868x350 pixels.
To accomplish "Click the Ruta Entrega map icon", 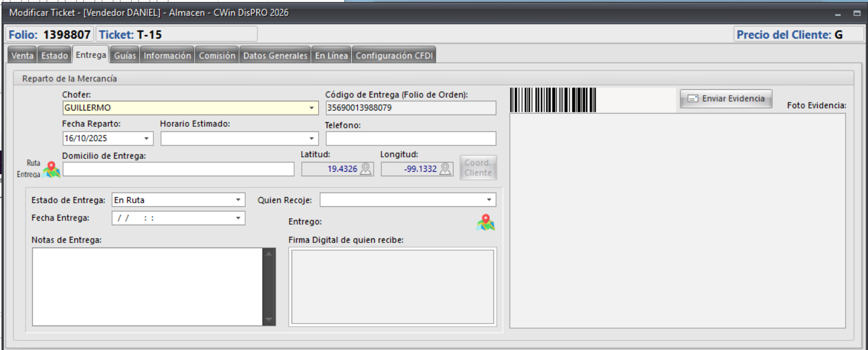I will pyautogui.click(x=51, y=169).
